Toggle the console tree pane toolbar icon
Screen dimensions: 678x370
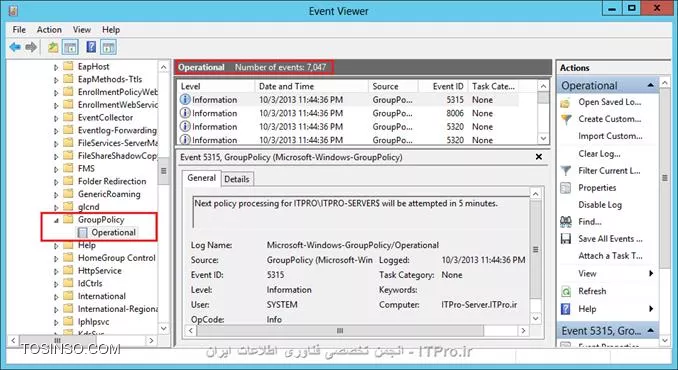(70, 47)
